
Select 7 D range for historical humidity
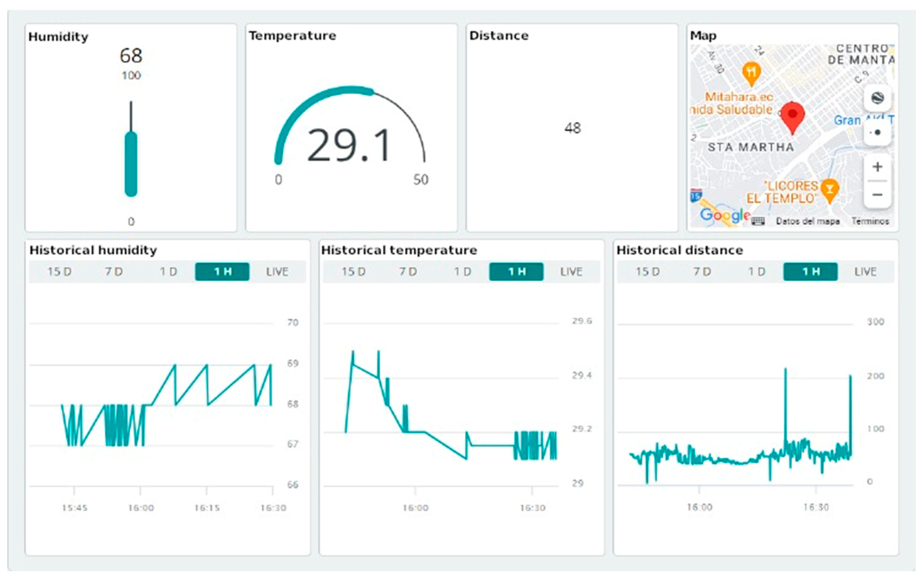coord(114,272)
